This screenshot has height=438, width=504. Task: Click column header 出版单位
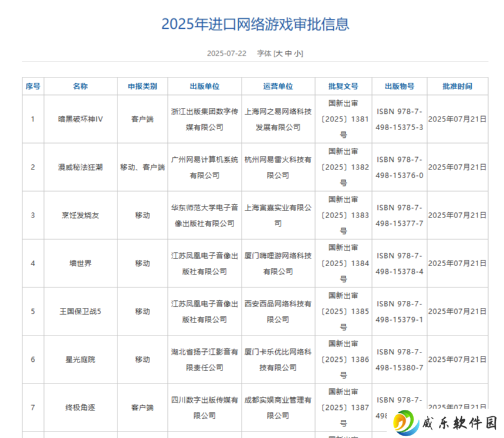click(x=204, y=86)
